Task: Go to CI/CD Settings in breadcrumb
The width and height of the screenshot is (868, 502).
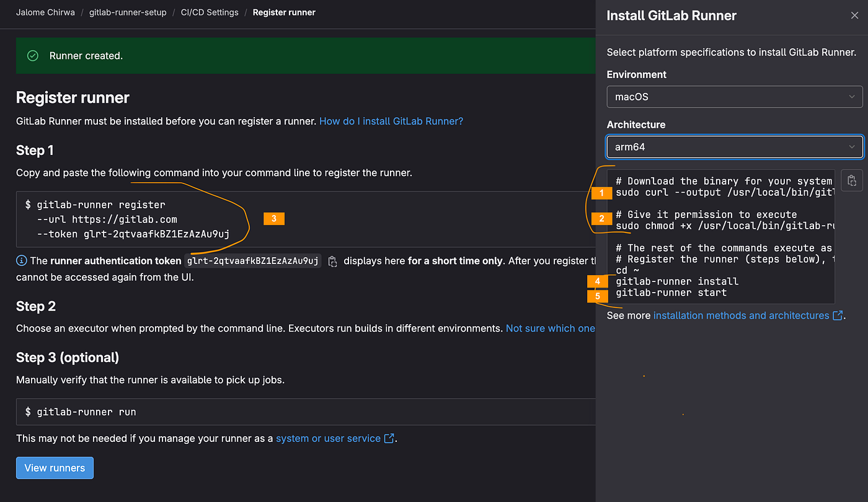Action: coord(210,12)
